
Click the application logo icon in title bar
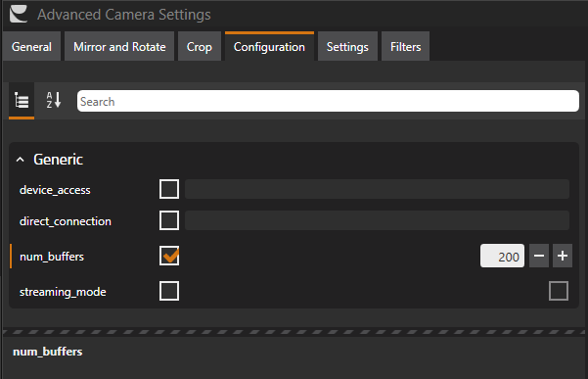click(19, 14)
